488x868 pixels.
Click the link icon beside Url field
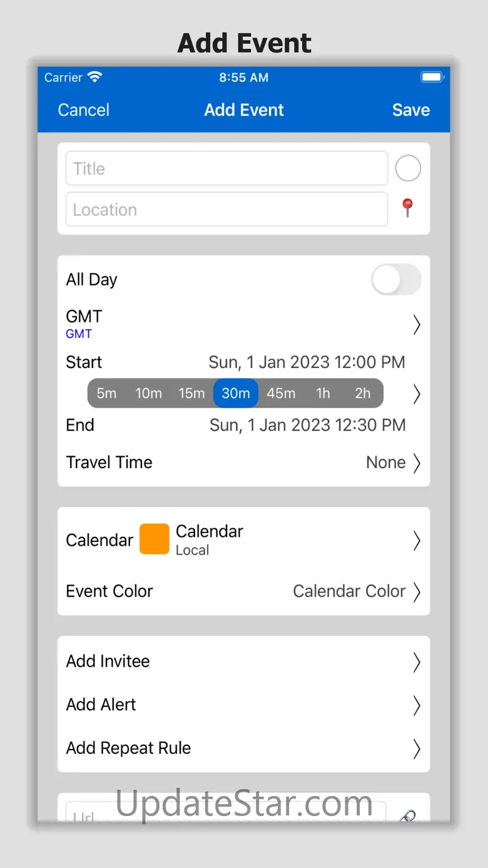408,815
